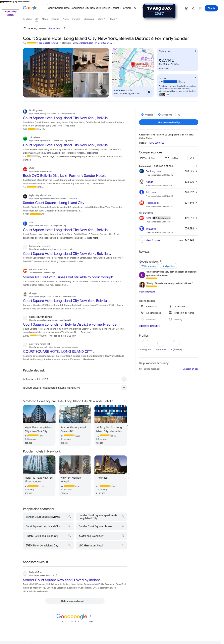Select check-in date Thu, 12 Nov
The height and width of the screenshot is (644, 224).
pos(151,158)
